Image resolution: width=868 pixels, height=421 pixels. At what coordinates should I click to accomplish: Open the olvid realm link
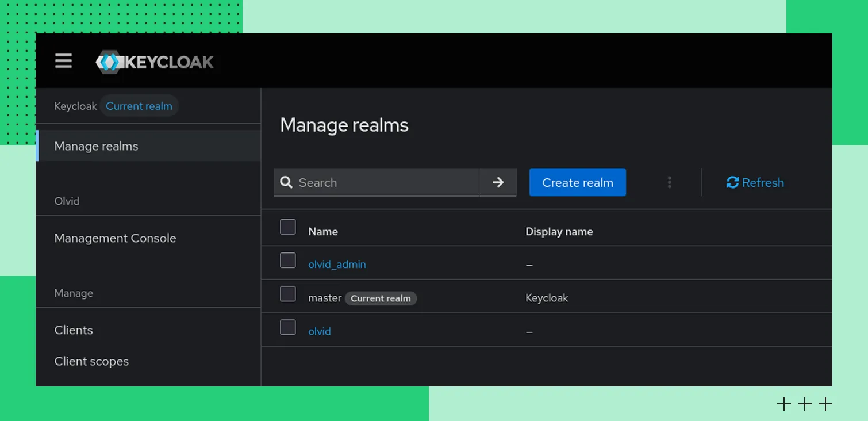pyautogui.click(x=319, y=331)
